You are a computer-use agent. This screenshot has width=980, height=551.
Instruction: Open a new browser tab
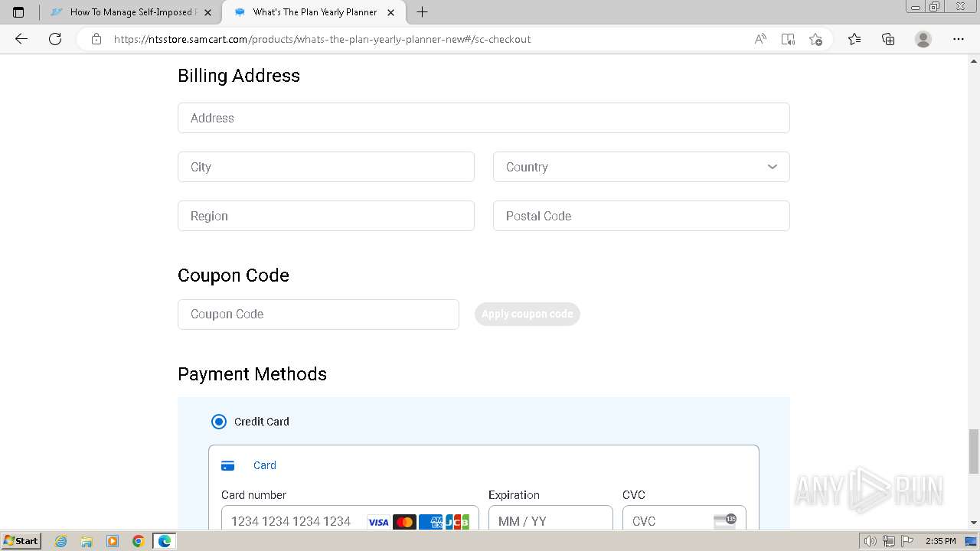pos(422,12)
